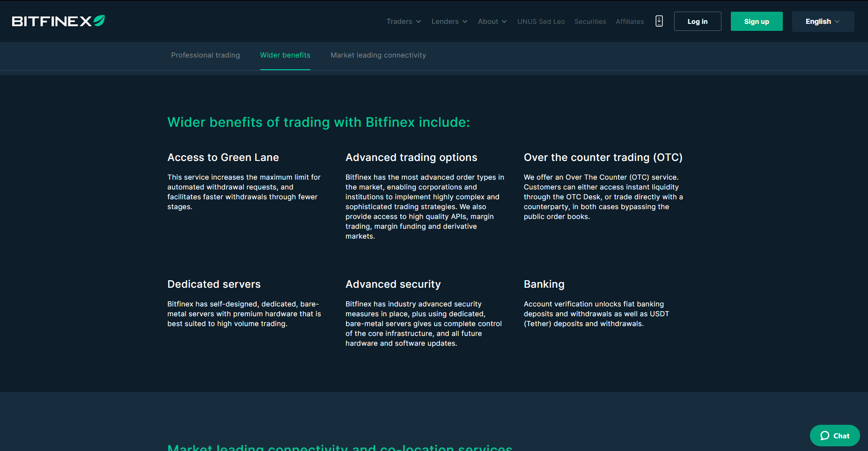Click the Advanced trading options description paragraph
The height and width of the screenshot is (451, 868).
425,206
